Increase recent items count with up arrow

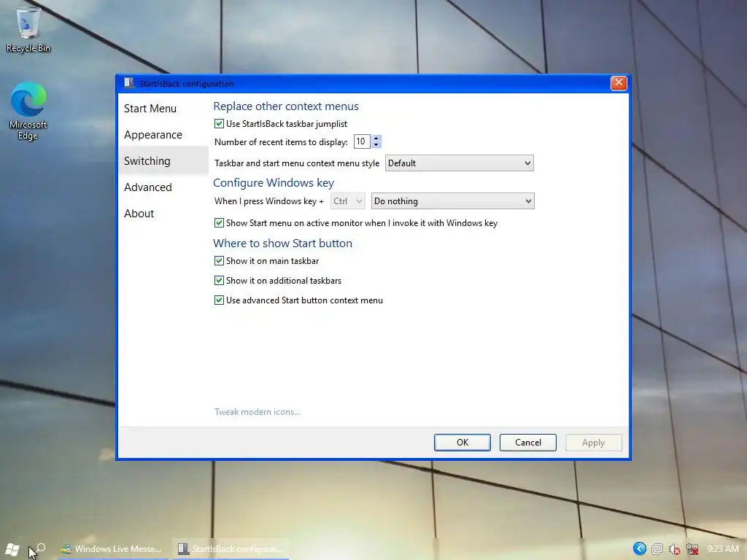click(x=376, y=138)
